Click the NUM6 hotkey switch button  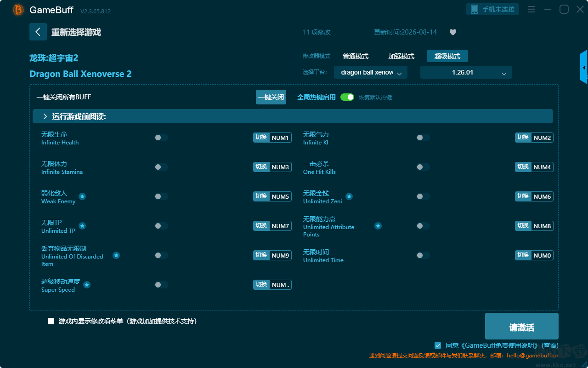(x=534, y=196)
